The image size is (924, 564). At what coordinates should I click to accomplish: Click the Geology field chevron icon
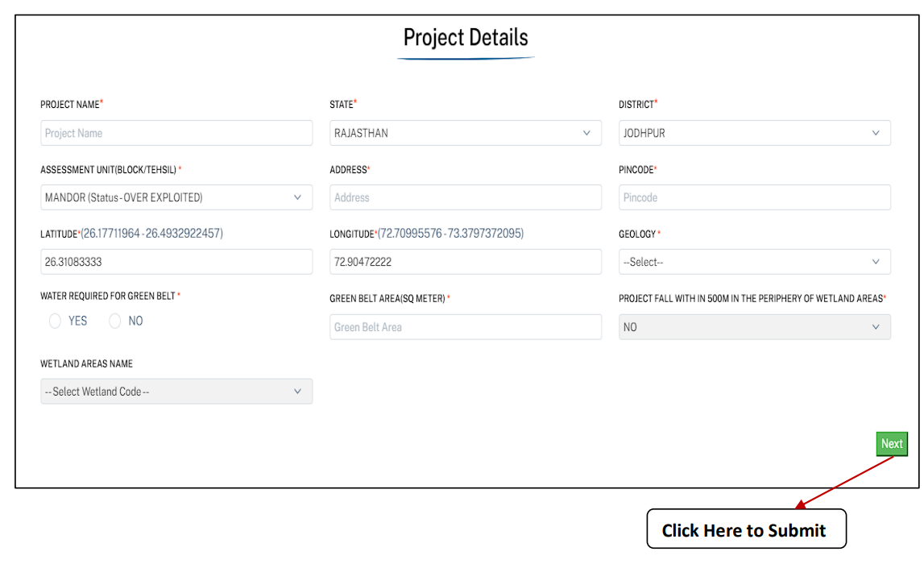click(x=876, y=262)
